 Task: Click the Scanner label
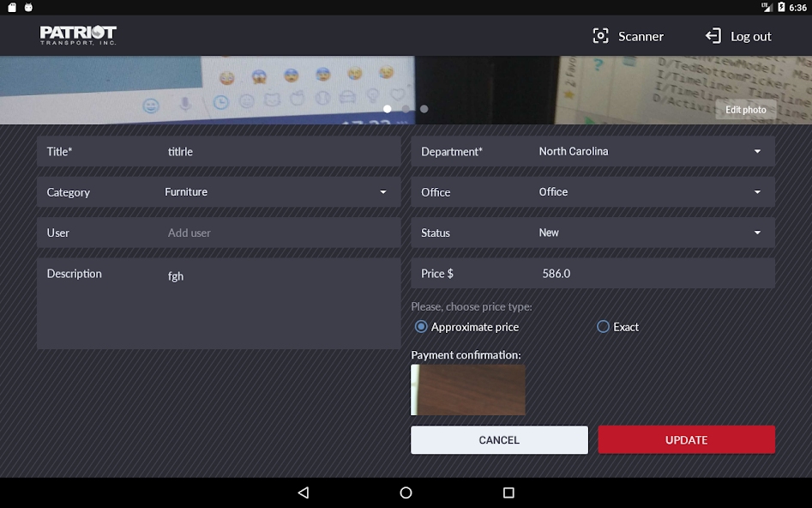(641, 36)
